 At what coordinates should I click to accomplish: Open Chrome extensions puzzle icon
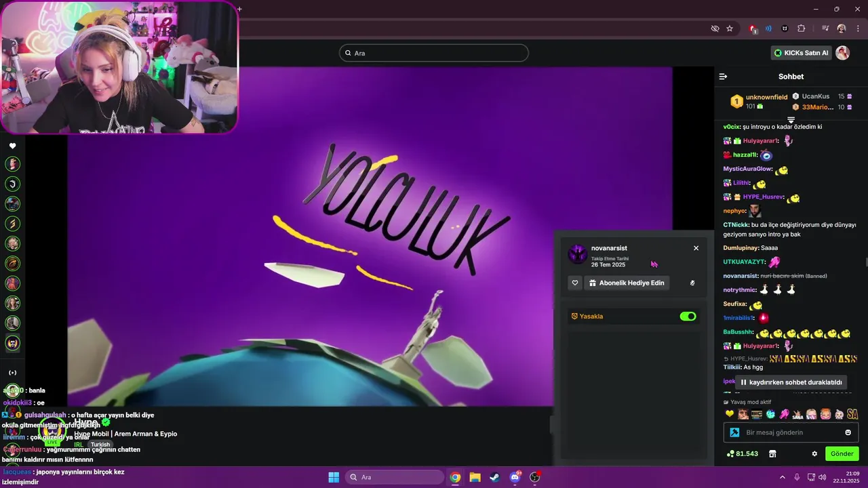802,28
